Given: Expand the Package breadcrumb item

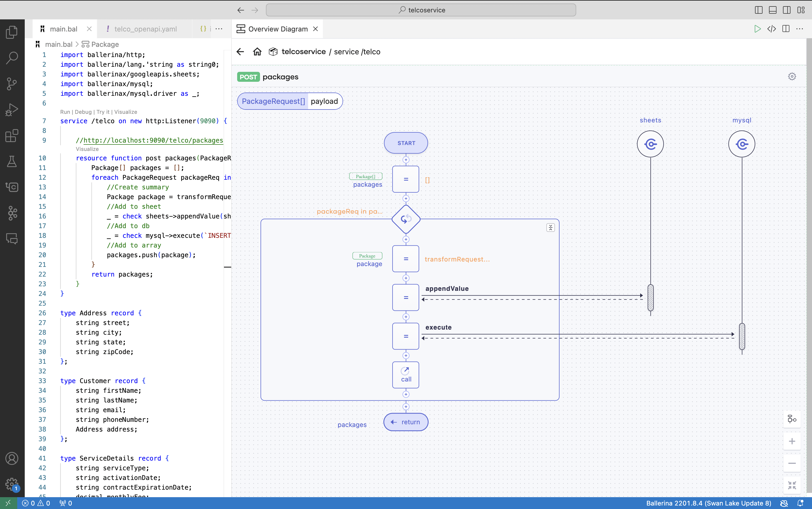Looking at the screenshot, I should 105,44.
